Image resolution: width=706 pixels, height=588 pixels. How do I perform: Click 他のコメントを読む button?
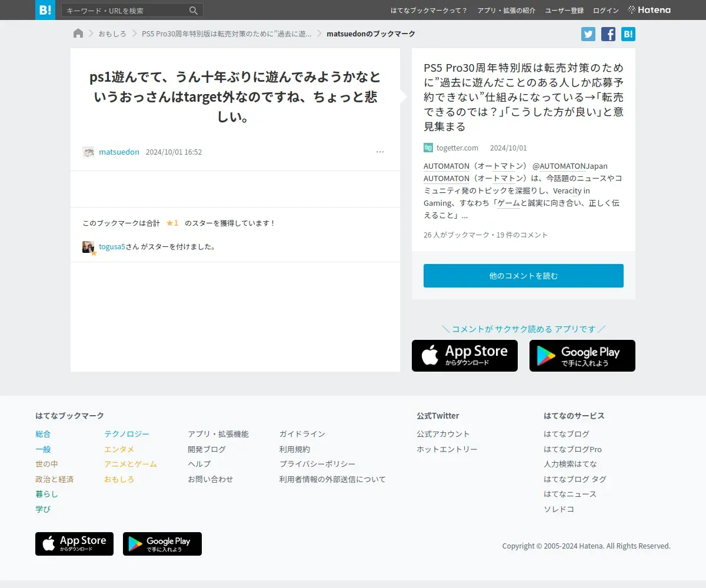pos(524,276)
